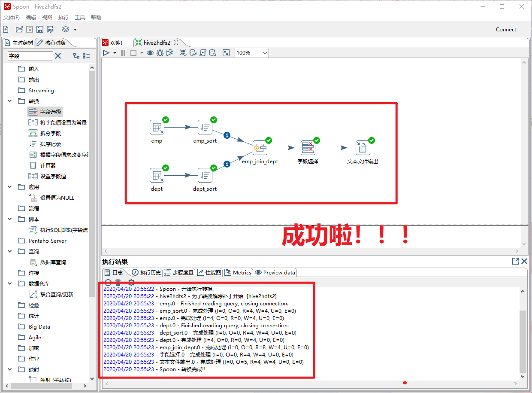Collapse all tree nodes icon
Viewport: 532px width, 393px height.
pos(86,56)
